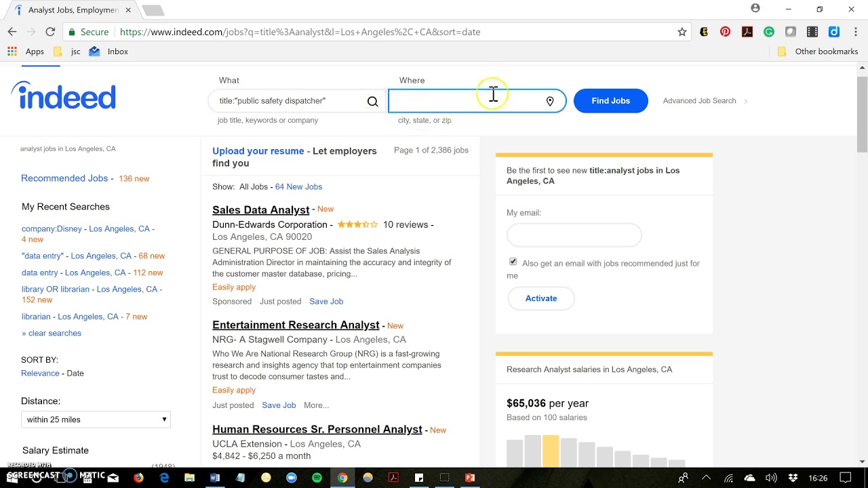Open the blue Diigo extension
The width and height of the screenshot is (868, 488).
click(834, 32)
